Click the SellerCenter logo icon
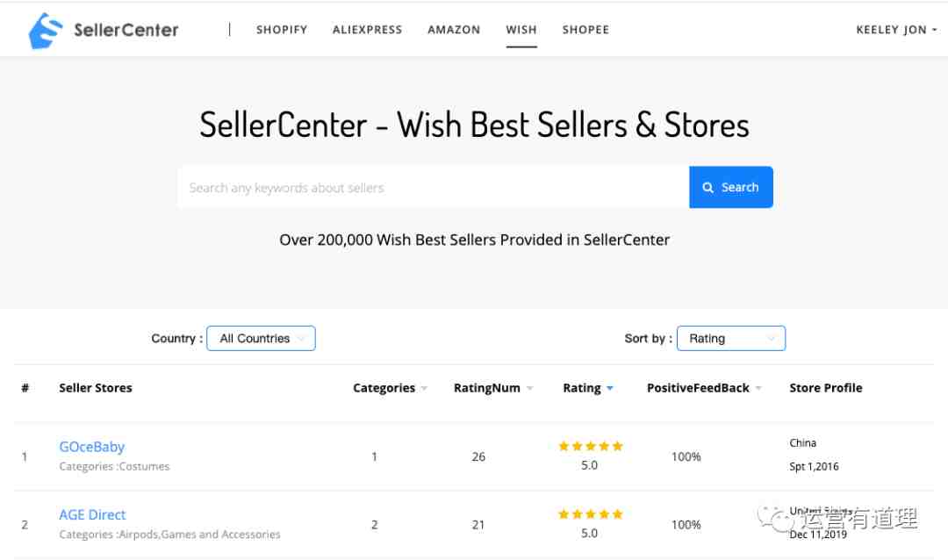This screenshot has width=948, height=560. (46, 31)
